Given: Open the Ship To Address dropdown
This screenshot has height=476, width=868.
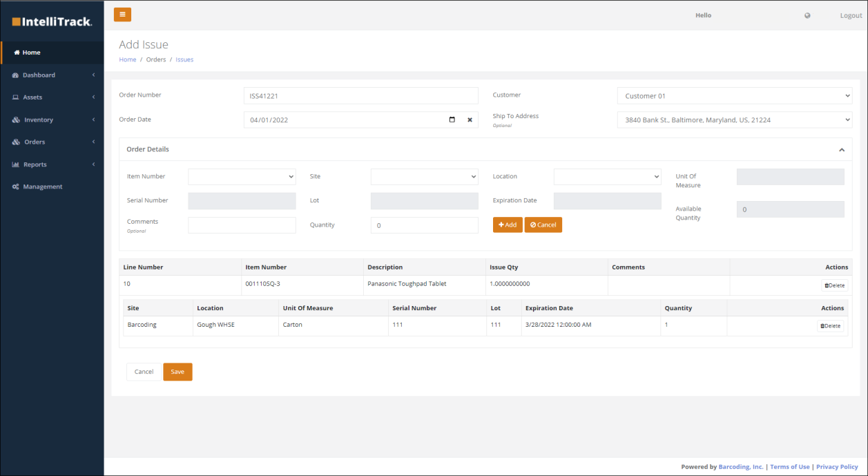Looking at the screenshot, I should [x=735, y=120].
